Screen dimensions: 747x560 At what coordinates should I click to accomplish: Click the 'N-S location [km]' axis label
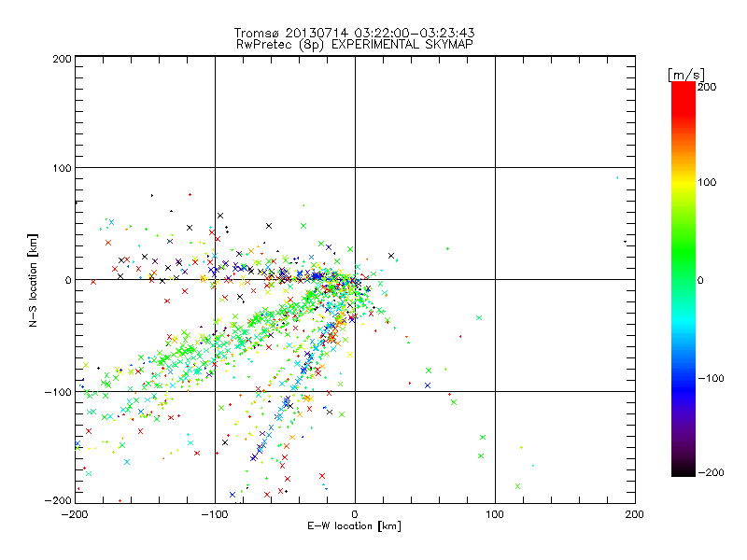(x=33, y=281)
